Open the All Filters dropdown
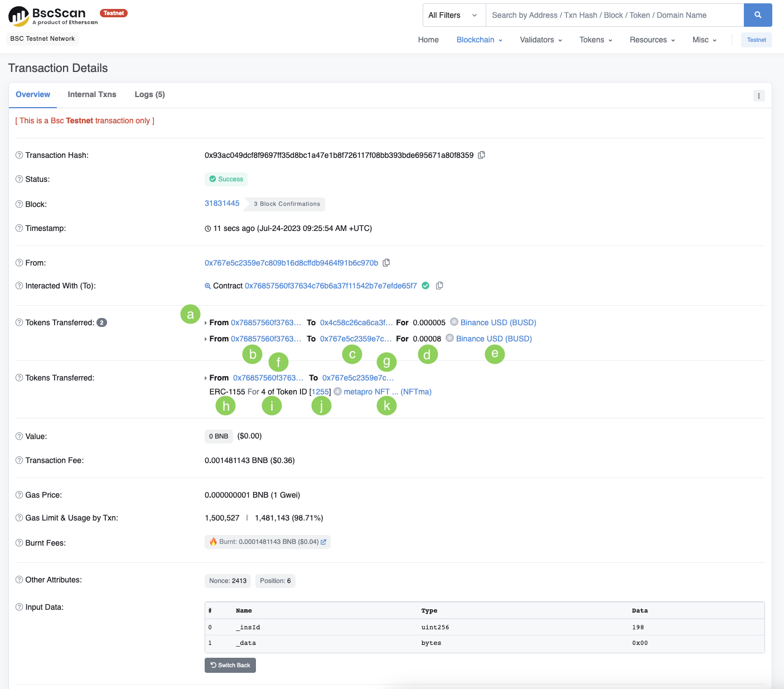The height and width of the screenshot is (689, 784). [x=453, y=15]
